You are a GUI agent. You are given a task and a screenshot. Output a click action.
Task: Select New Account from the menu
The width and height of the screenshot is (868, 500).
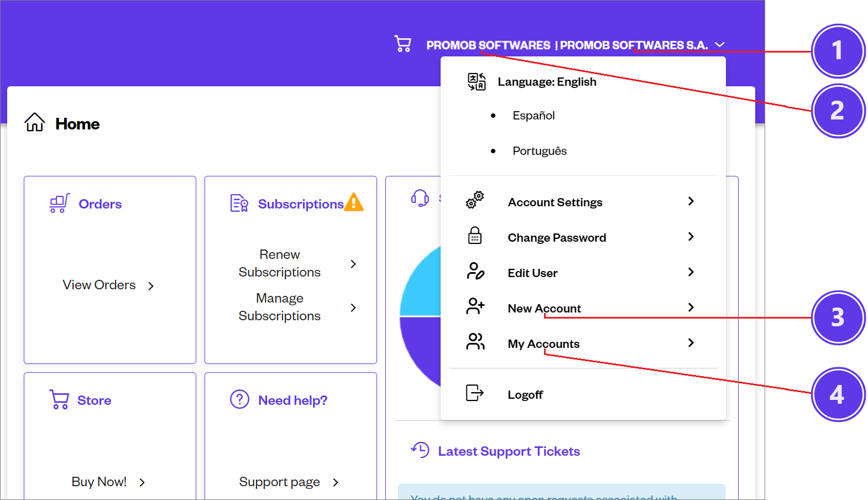[x=544, y=308]
